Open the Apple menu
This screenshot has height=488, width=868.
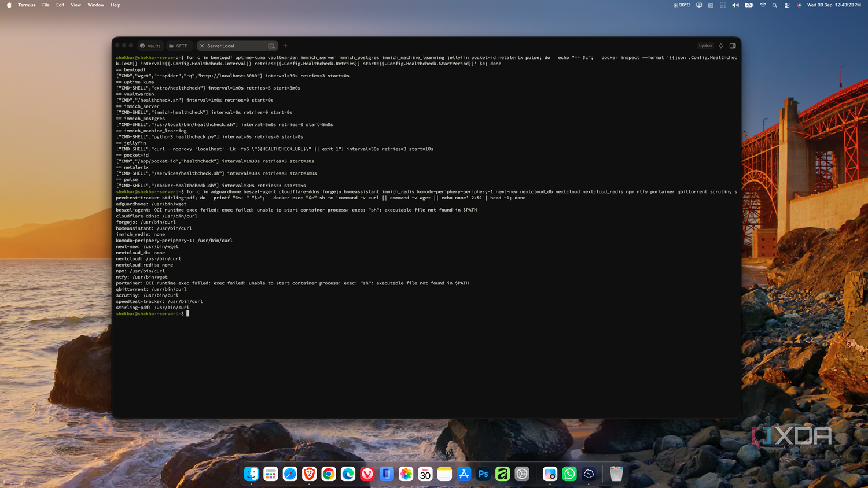click(x=9, y=5)
